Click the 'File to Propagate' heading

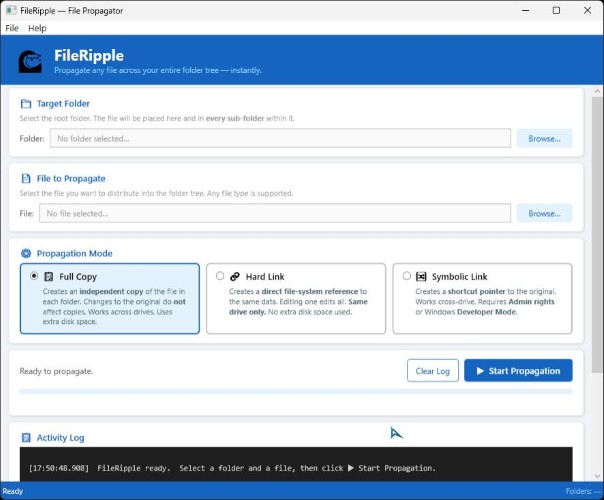click(71, 179)
